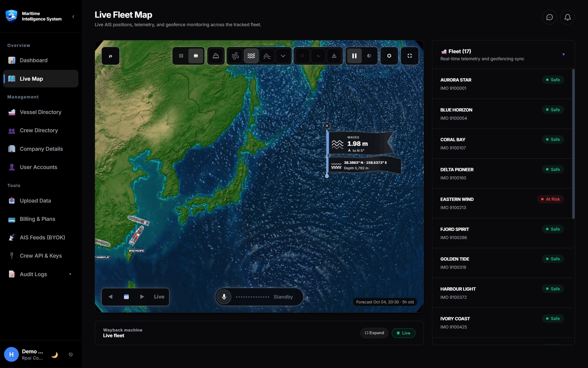The height and width of the screenshot is (368, 588).
Task: Collapse the Fleet (17) panel
Action: click(564, 54)
